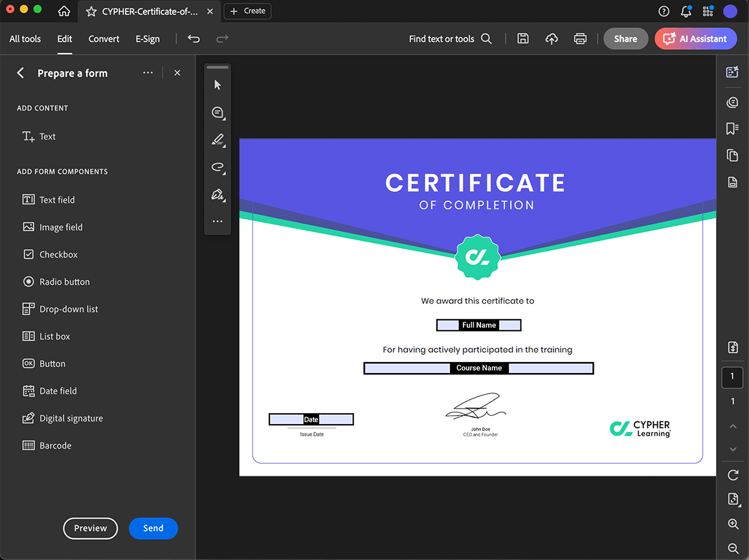Select the arrow selection tool
Image resolution: width=749 pixels, height=560 pixels.
[x=218, y=85]
